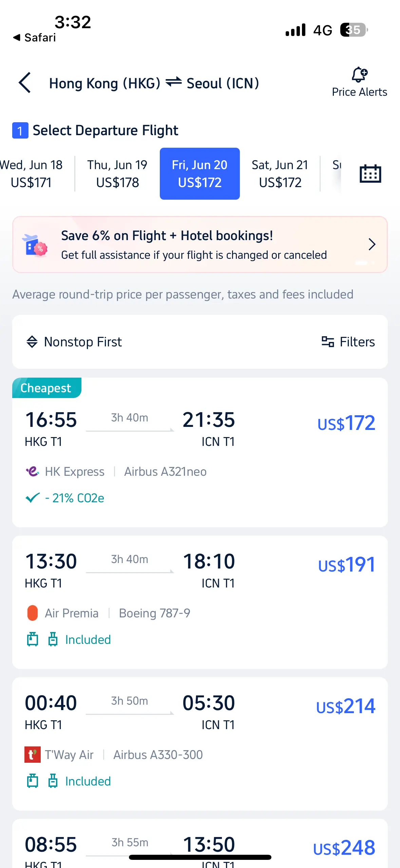Viewport: 400px width, 868px height.
Task: Tap Air Premia baggage included icon
Action: (x=33, y=639)
